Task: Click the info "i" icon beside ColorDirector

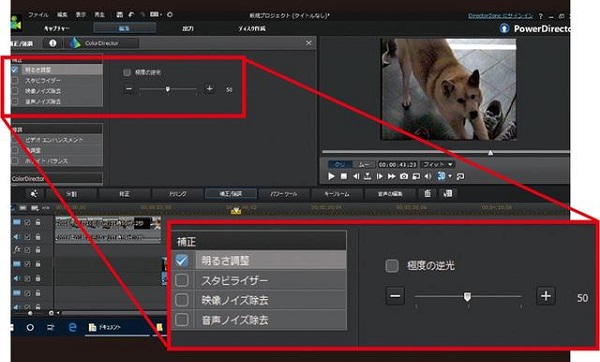Action: click(53, 43)
